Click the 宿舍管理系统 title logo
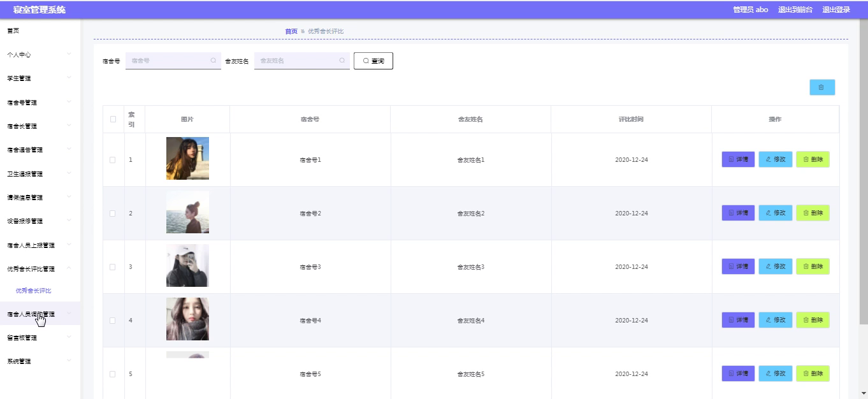 click(x=39, y=10)
